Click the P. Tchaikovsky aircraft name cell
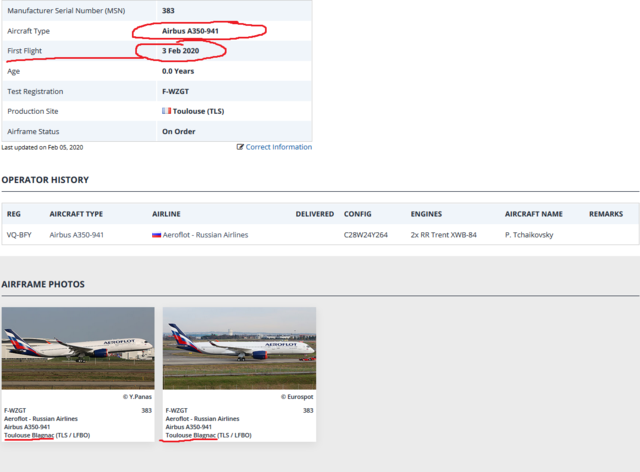 click(x=529, y=235)
